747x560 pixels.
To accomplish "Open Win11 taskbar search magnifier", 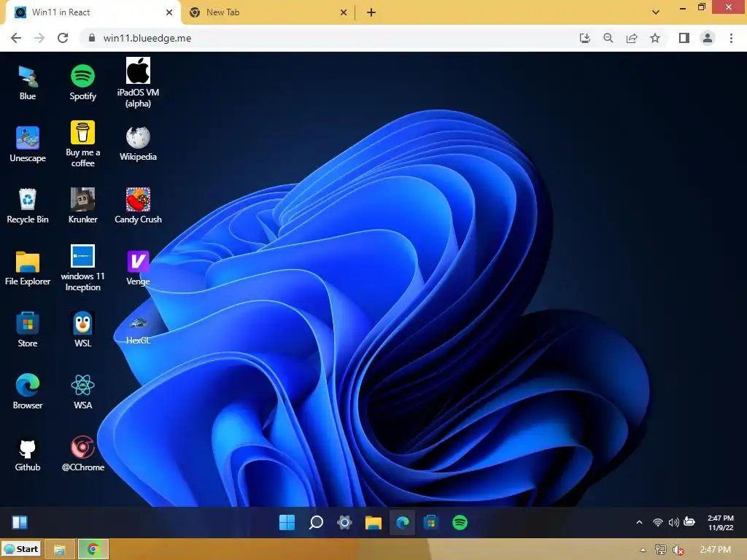I will [x=316, y=522].
